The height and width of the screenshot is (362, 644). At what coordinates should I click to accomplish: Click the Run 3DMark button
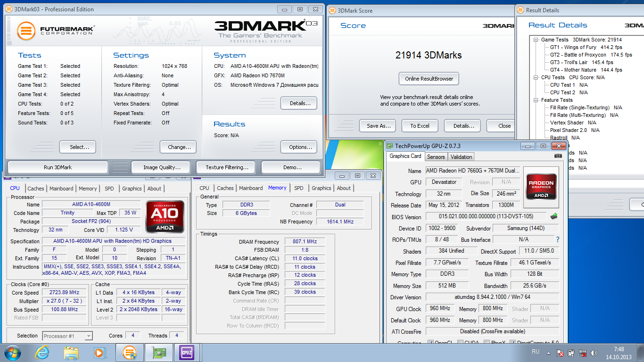point(58,167)
